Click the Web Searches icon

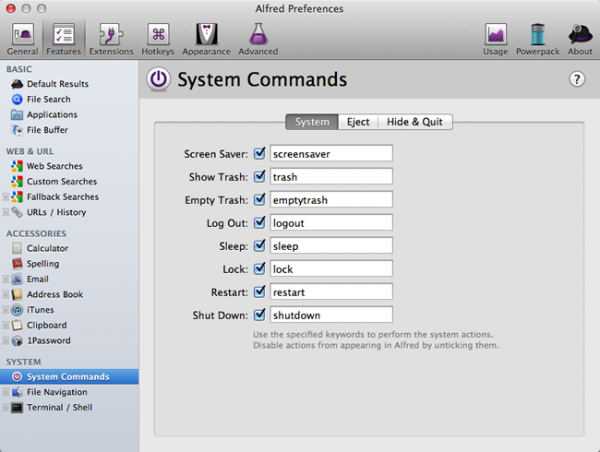[17, 166]
